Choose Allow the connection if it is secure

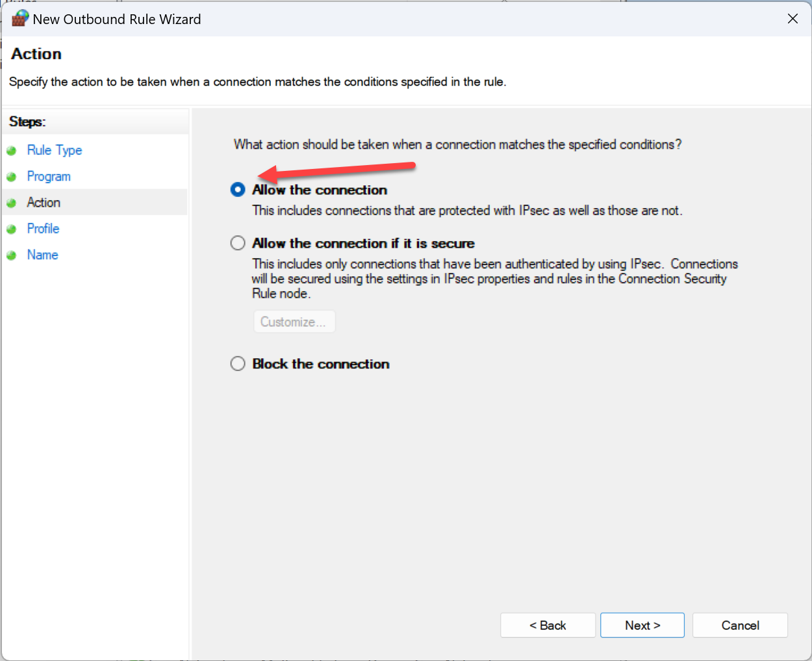[x=238, y=243]
